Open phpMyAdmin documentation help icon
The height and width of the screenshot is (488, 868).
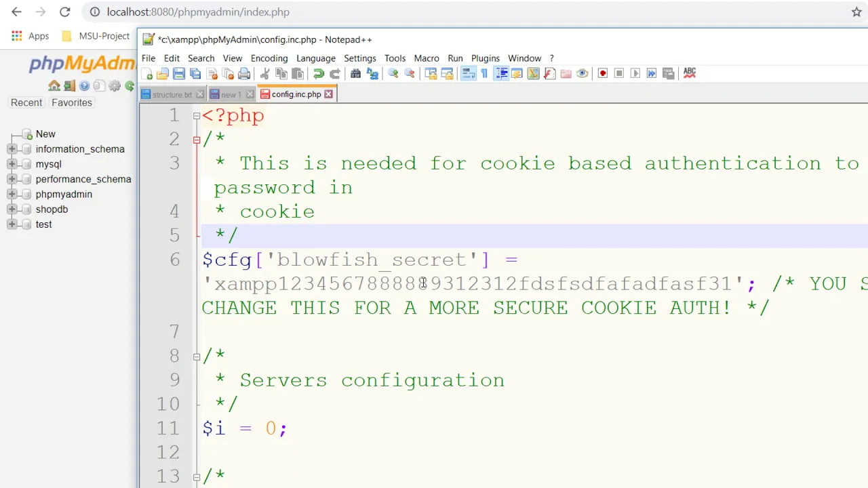[x=84, y=85]
